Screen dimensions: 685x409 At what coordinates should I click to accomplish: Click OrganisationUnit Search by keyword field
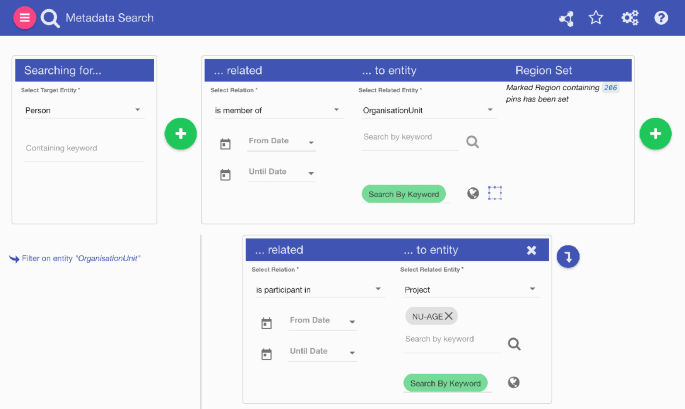tap(410, 137)
